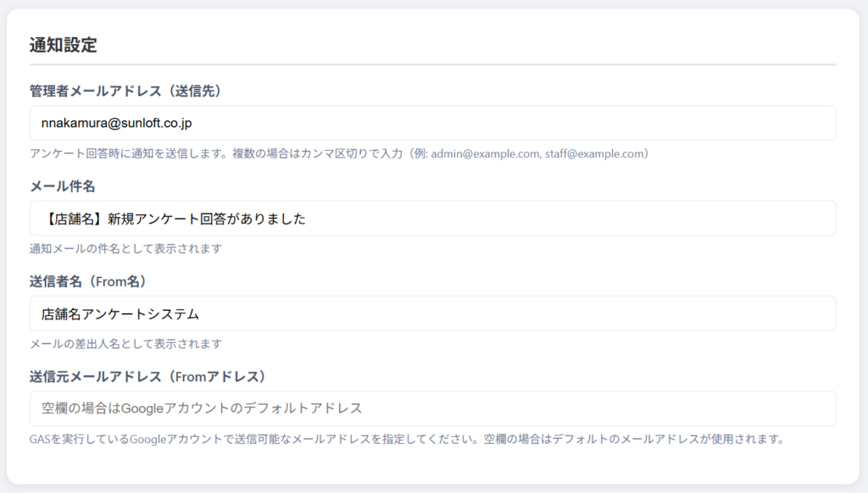
Task: Click the メールの差出人名として表示されます hint text
Action: [x=125, y=343]
